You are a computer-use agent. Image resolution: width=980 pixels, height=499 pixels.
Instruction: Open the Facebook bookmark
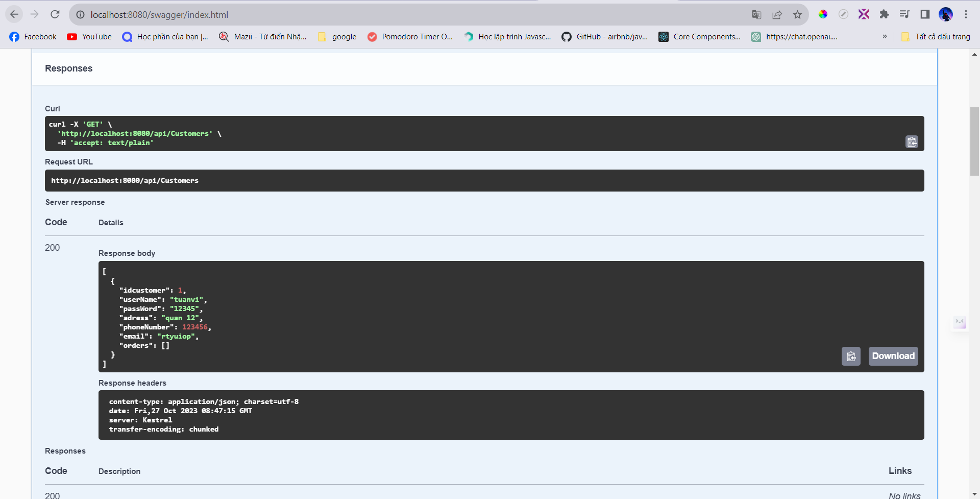33,37
